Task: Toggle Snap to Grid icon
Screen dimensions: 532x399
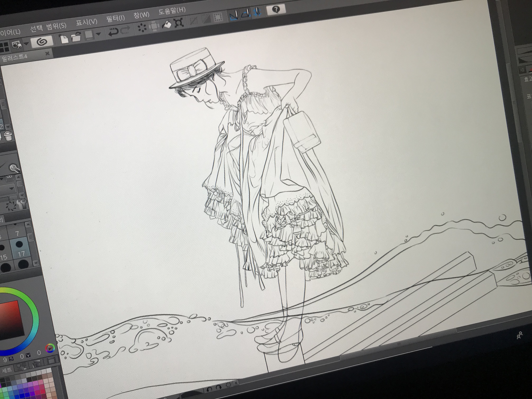Action: (257, 12)
